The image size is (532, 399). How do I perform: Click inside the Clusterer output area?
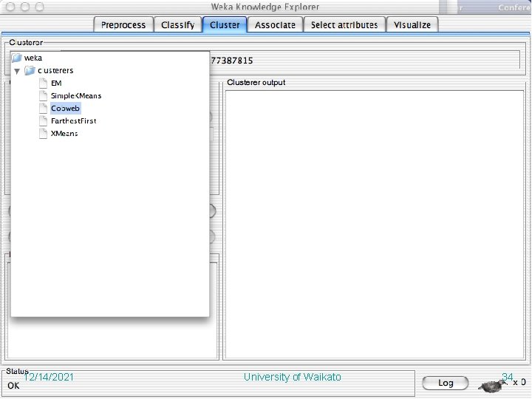click(375, 225)
